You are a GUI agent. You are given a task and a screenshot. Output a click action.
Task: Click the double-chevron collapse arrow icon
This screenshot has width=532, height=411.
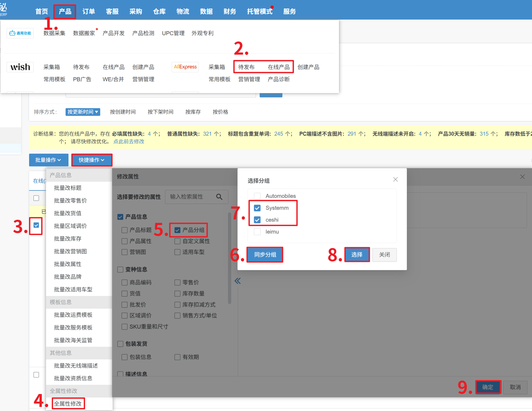(x=237, y=281)
